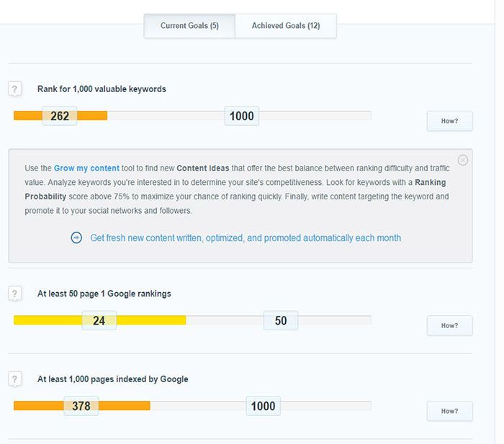Close the Grow my content tip box
The width and height of the screenshot is (504, 444).
pos(463,160)
